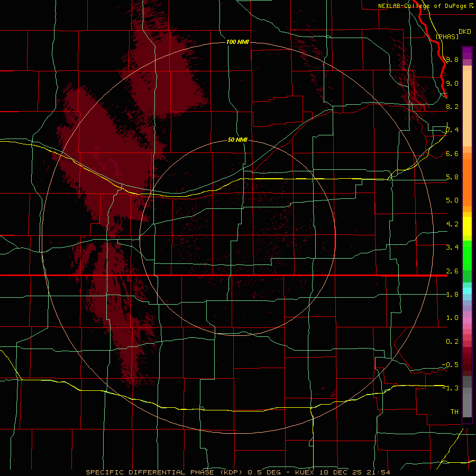This screenshot has height=476, width=476.
Task: Click the TH label on the color scale
Action: coord(454,412)
